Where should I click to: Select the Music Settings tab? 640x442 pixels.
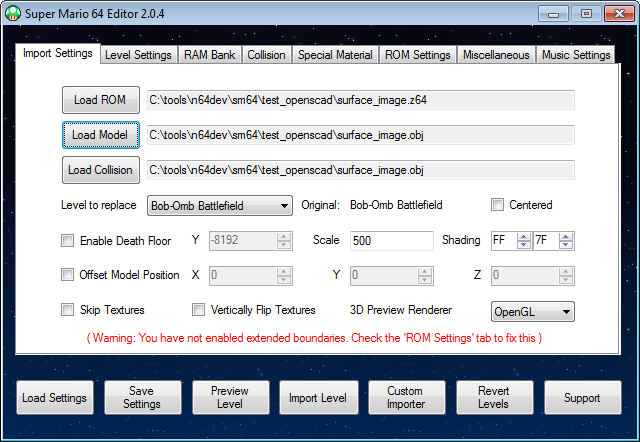575,55
